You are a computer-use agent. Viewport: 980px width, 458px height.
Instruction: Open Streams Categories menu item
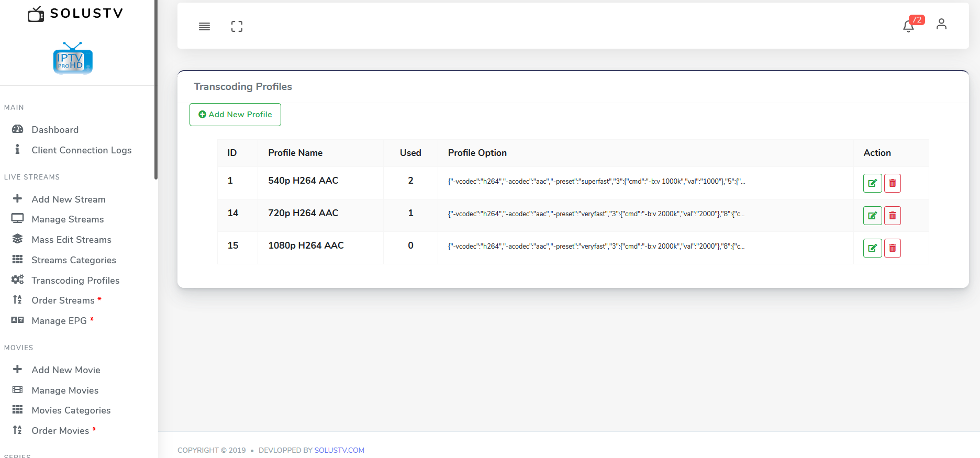click(73, 260)
